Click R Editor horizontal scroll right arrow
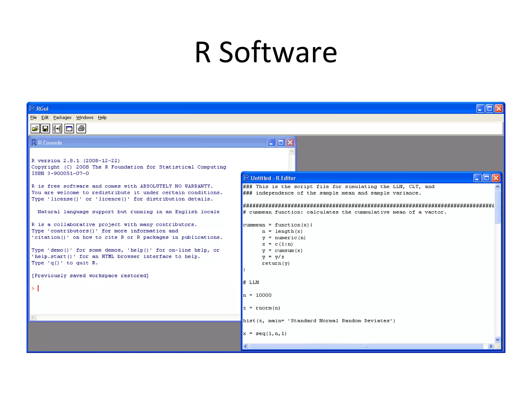The image size is (532, 399). (491, 346)
